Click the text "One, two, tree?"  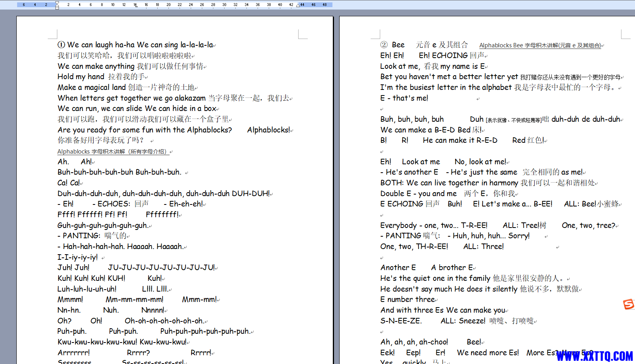[x=588, y=225]
